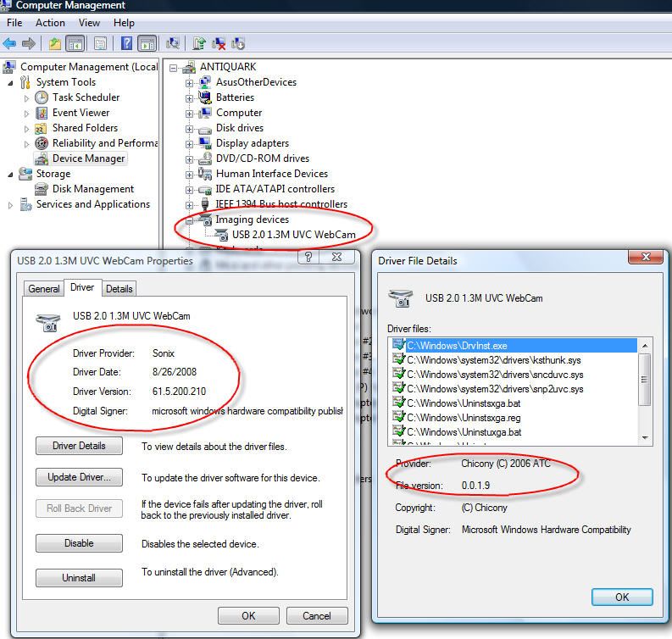Viewport: 672px width, 639px height.
Task: Click the DVD/CD-ROM drives category icon
Action: click(205, 158)
